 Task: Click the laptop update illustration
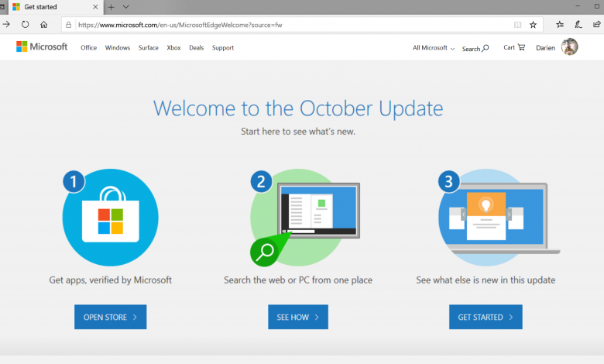point(499,218)
